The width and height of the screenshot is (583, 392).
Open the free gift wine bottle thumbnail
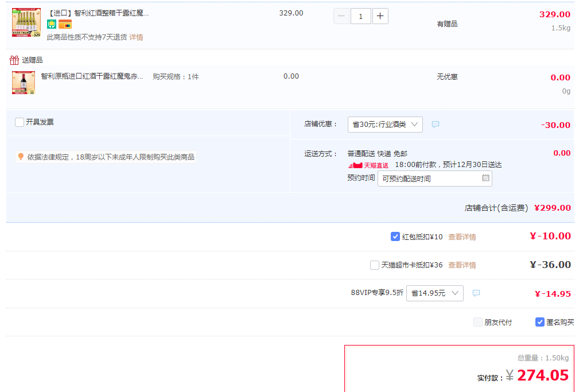coord(24,83)
